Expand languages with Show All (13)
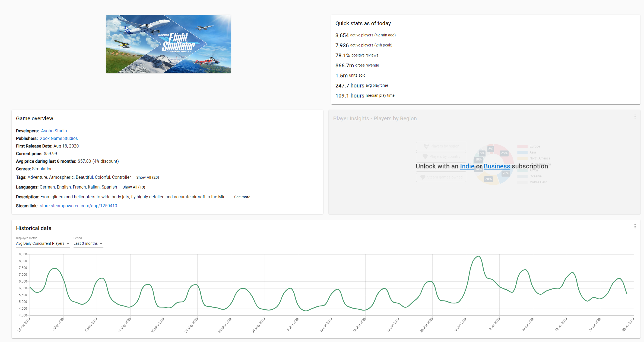 [134, 187]
